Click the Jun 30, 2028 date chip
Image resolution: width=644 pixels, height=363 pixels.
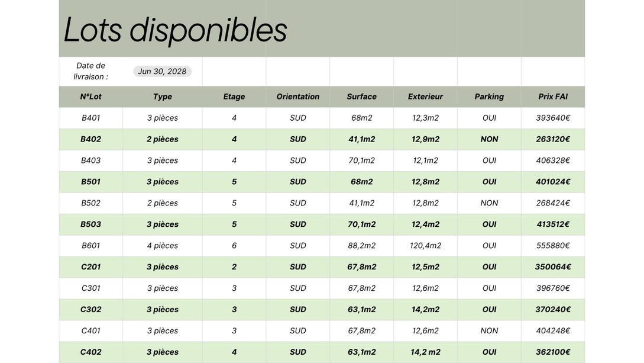[x=162, y=72]
